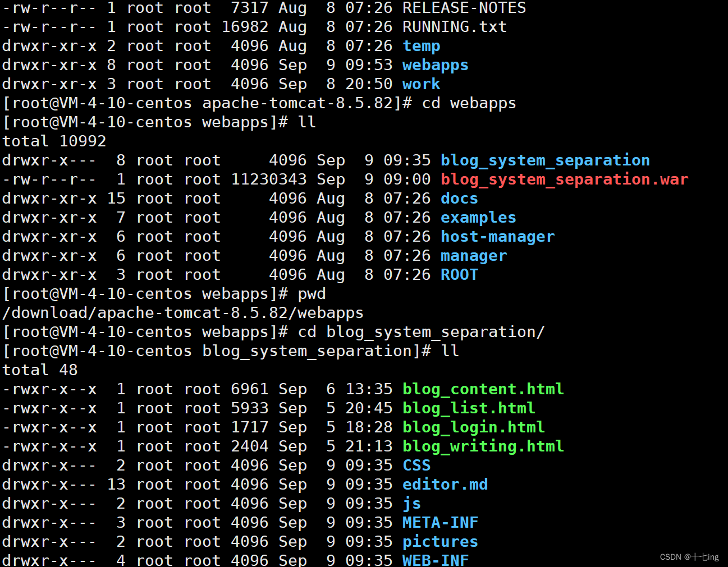
Task: Click link count 13 in the editor.md row
Action: 116,485
